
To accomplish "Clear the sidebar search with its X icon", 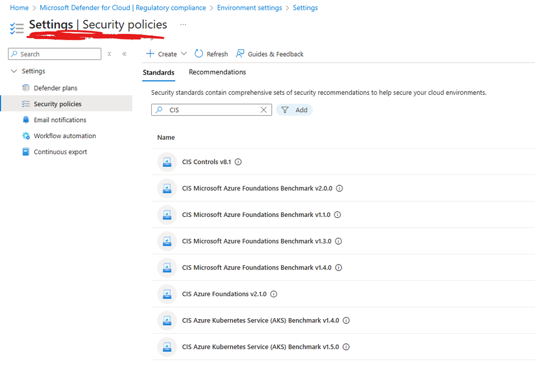I will [109, 54].
